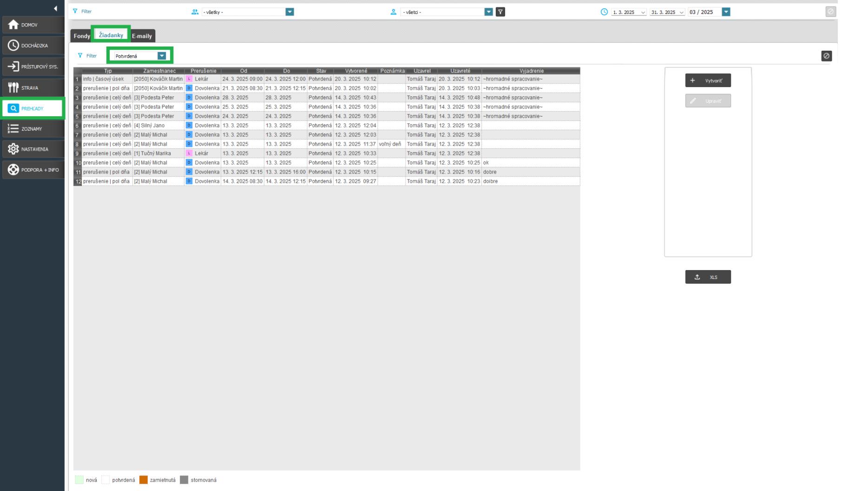868x491 pixels.
Task: Go to Prístupový sys. section
Action: (33, 66)
